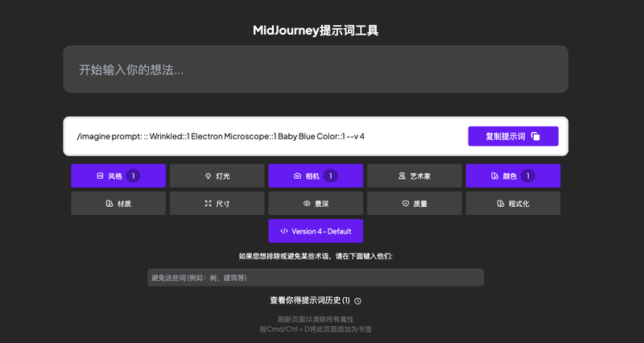Click the icon beside 材质

coord(109,204)
